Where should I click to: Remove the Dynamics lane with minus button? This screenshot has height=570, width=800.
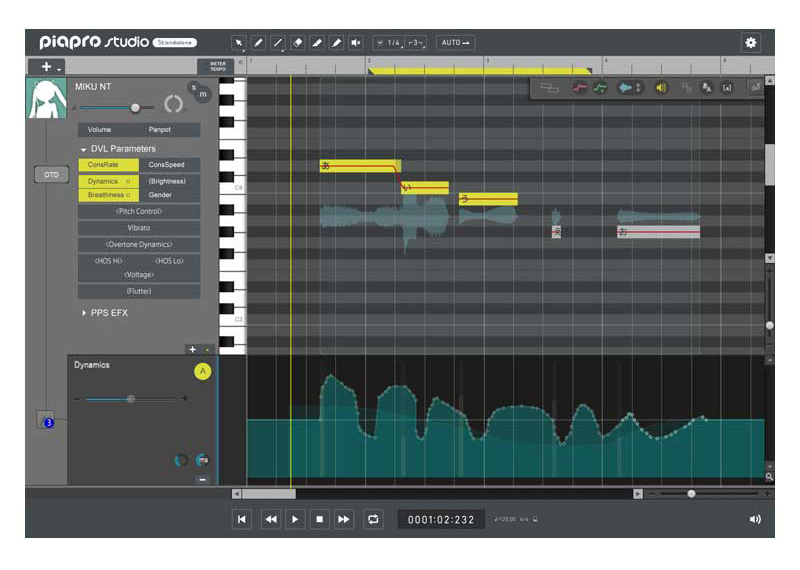tap(203, 480)
